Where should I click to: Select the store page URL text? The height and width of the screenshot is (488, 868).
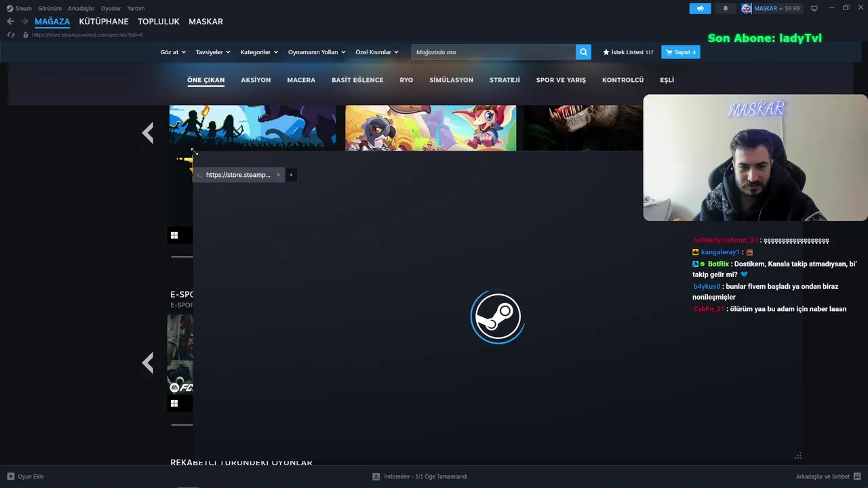coord(87,35)
